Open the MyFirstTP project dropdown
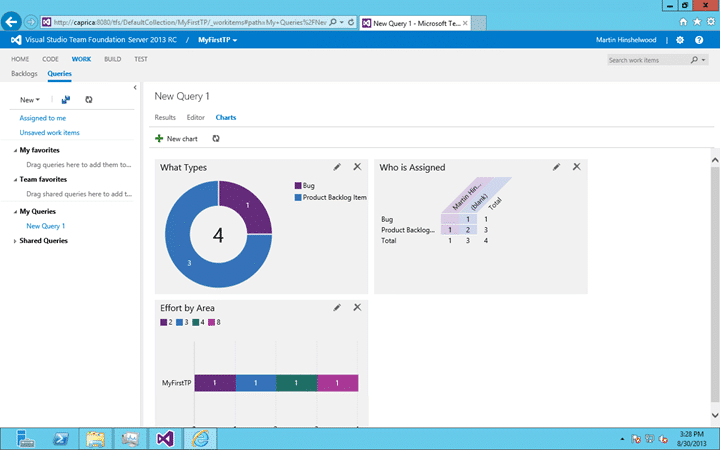This screenshot has height=450, width=720. 218,40
